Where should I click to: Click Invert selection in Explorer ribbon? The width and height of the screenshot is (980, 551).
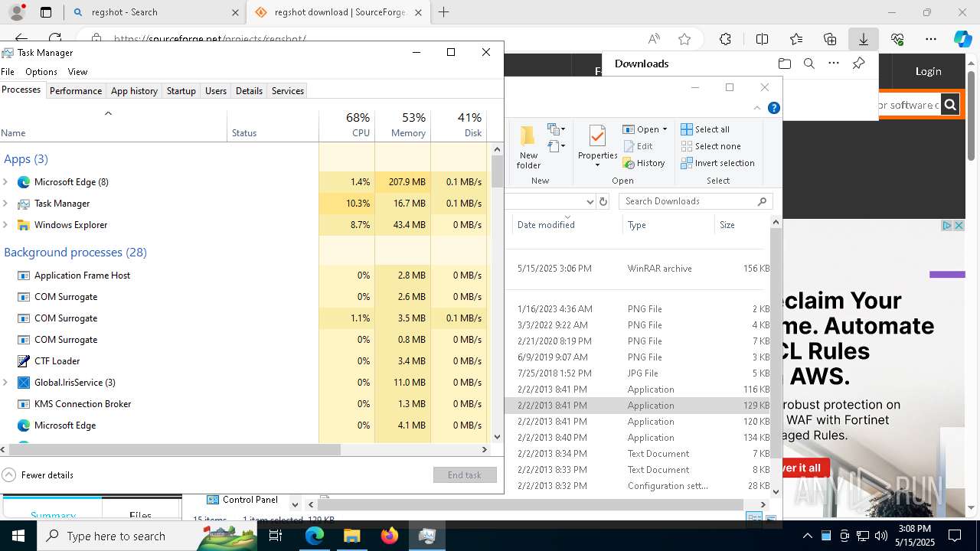pyautogui.click(x=717, y=163)
